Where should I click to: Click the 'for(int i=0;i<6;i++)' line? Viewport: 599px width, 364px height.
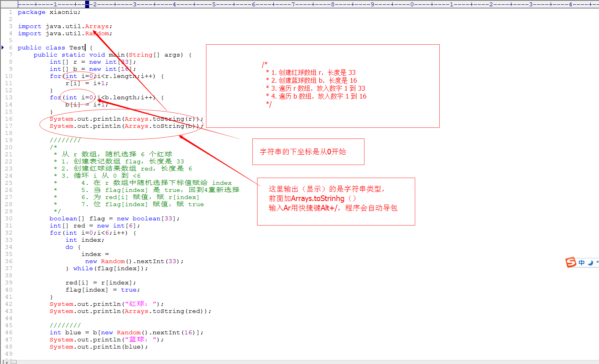point(93,233)
